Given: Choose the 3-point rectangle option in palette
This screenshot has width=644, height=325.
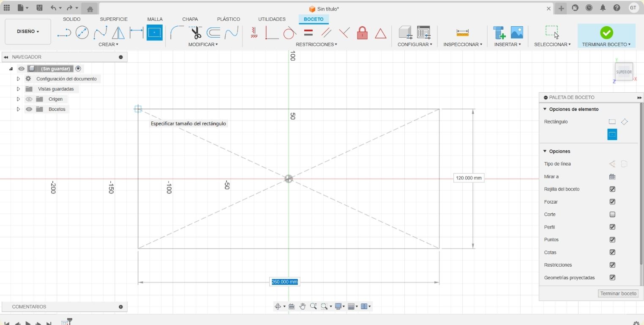Looking at the screenshot, I should tap(625, 122).
